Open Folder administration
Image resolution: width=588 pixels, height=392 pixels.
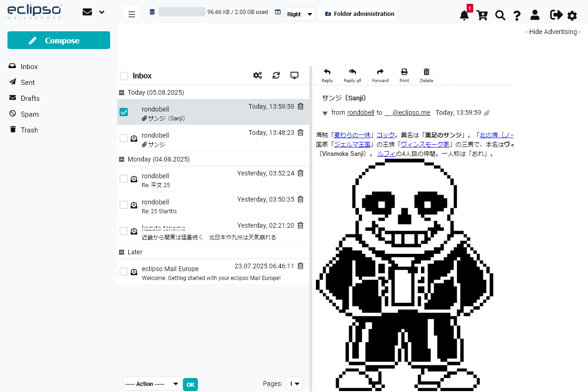click(x=359, y=14)
